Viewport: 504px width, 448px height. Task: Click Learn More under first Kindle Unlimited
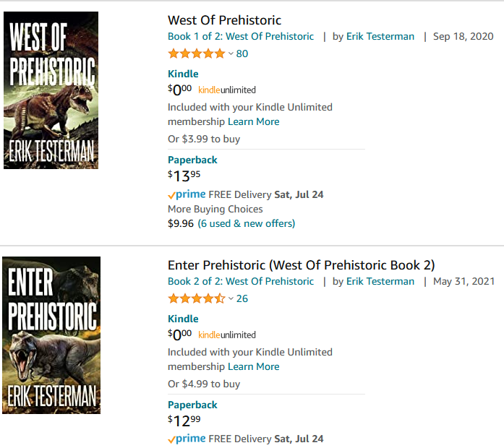tap(254, 121)
